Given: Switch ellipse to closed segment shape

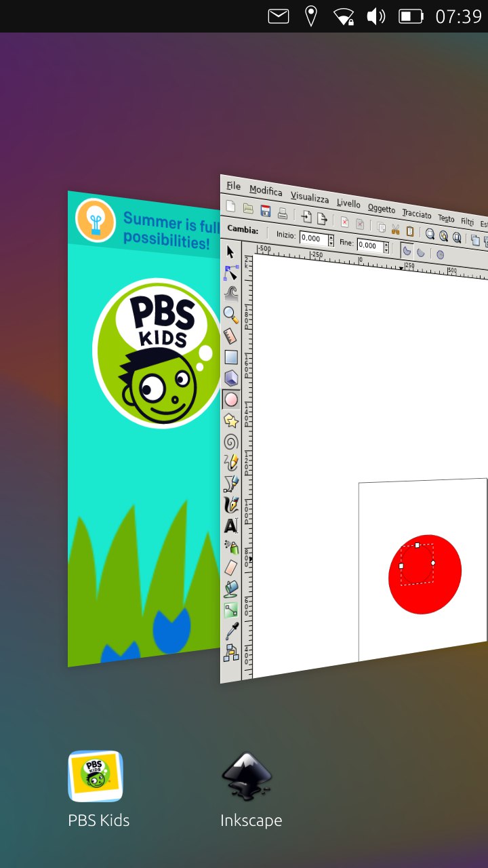Looking at the screenshot, I should (407, 252).
